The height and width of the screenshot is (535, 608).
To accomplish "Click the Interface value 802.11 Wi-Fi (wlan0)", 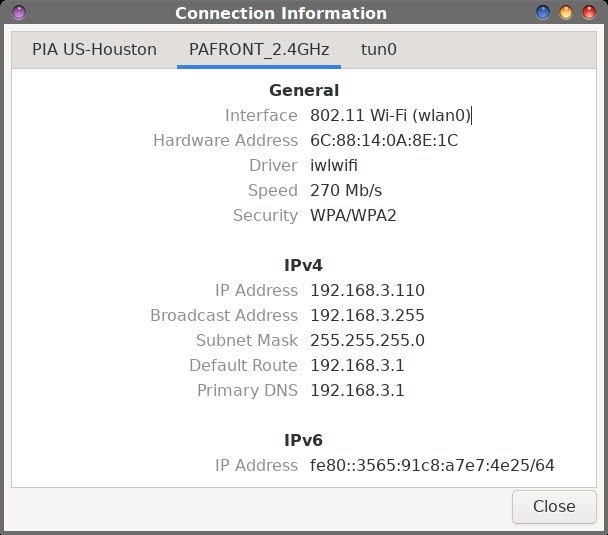I will 390,116.
